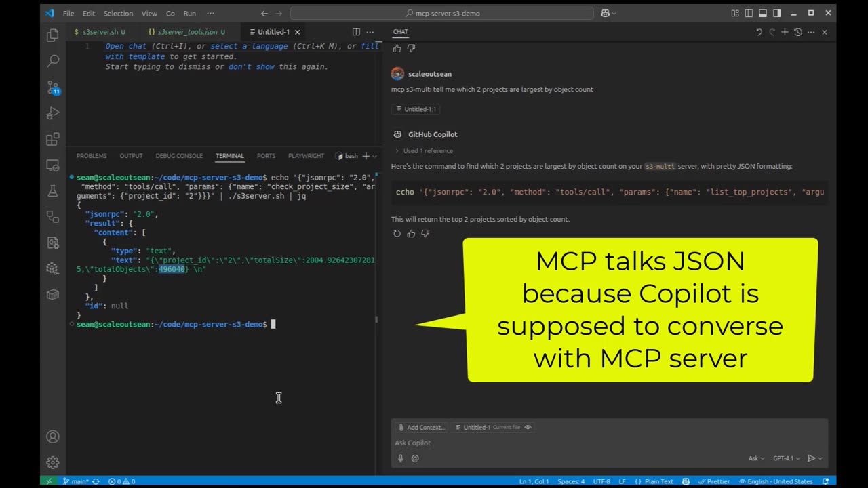Open the Run and Debug view

pos(52,113)
